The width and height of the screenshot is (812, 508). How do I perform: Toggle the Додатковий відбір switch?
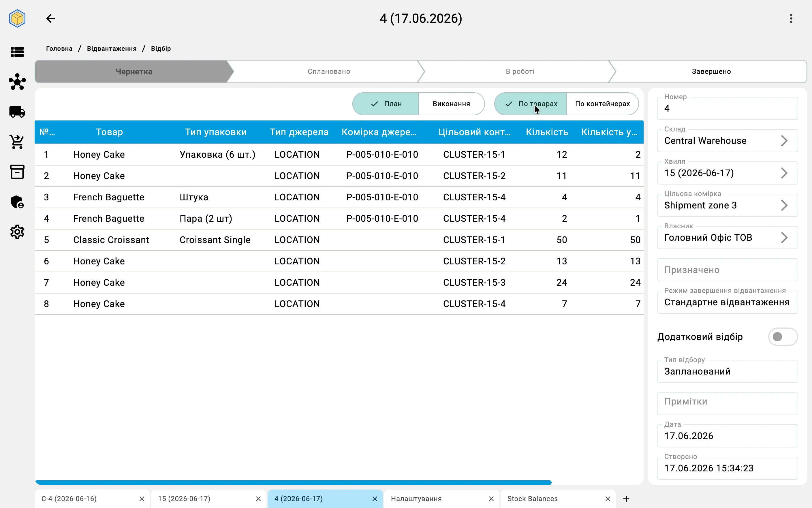pyautogui.click(x=783, y=337)
